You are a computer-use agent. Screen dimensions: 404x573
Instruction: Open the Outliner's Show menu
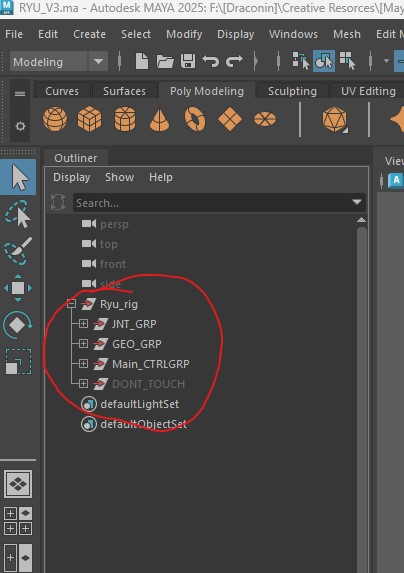click(x=119, y=177)
